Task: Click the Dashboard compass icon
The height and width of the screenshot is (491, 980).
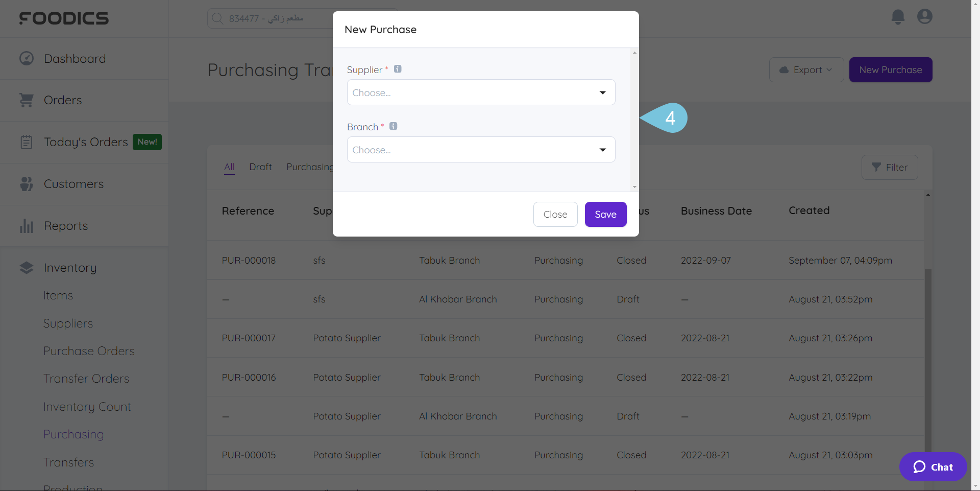Action: (x=26, y=58)
